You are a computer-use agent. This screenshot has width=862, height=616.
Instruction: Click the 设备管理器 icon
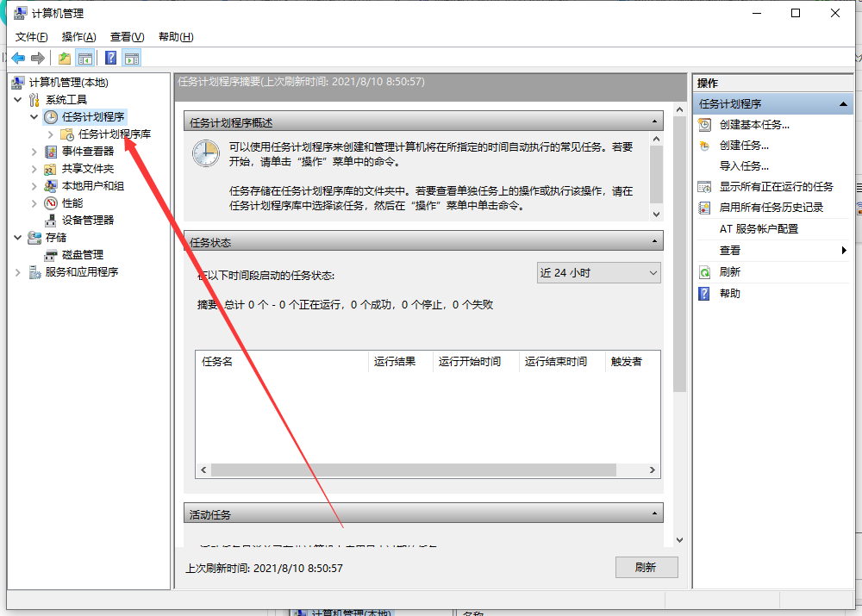pos(51,221)
